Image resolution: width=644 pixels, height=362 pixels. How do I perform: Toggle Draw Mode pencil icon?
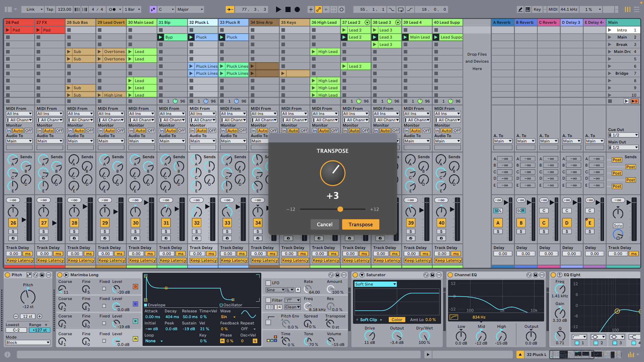520,9
